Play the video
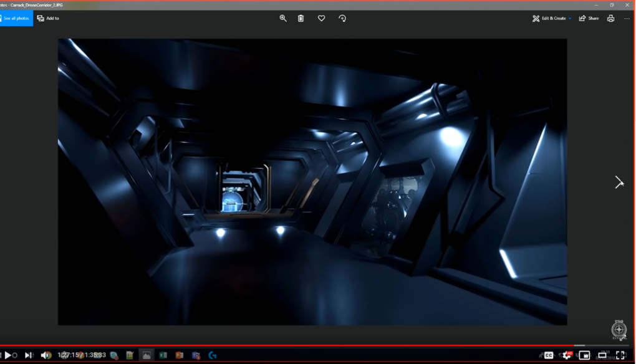636x364 pixels. [x=8, y=355]
